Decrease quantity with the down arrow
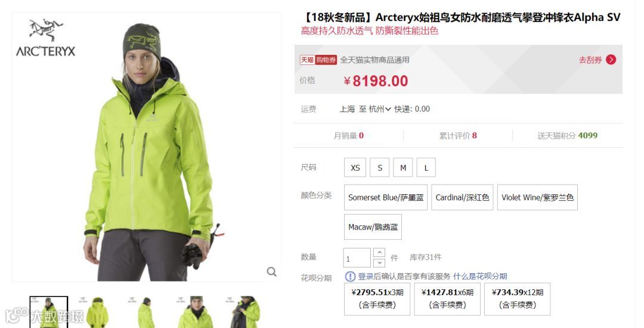Image resolution: width=644 pixels, height=328 pixels. (379, 263)
